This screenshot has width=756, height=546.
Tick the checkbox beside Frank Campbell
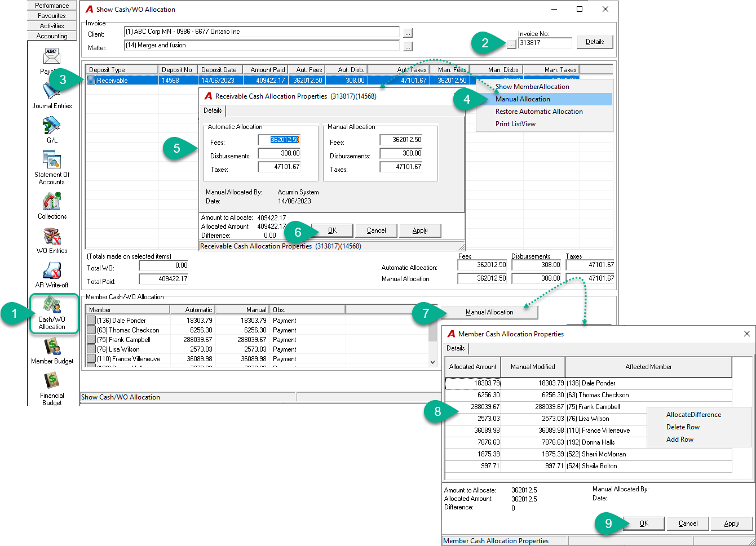click(91, 340)
